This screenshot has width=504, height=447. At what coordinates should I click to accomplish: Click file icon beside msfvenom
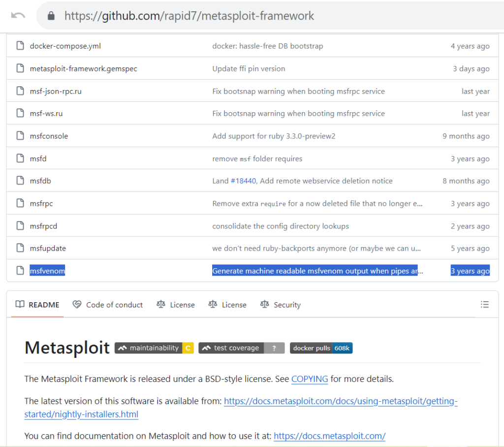(x=20, y=270)
